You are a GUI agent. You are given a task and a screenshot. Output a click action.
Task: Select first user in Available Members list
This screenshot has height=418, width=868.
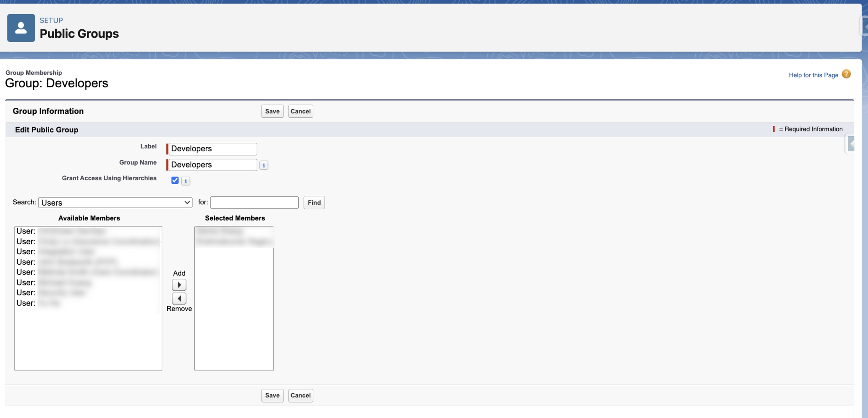click(75, 231)
